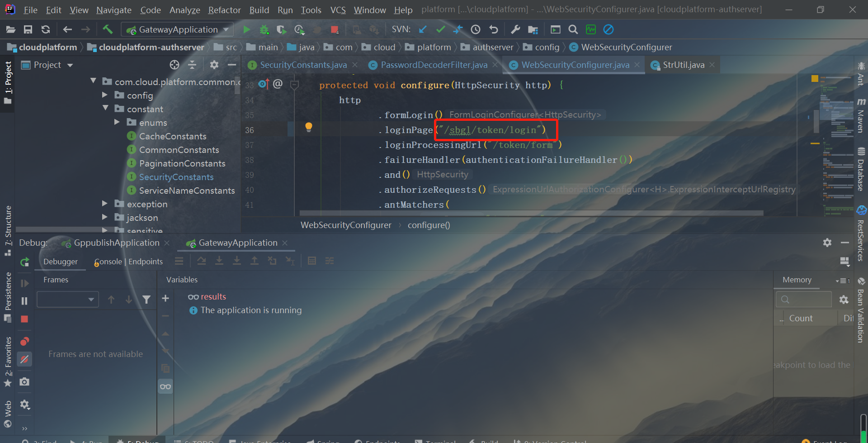This screenshot has height=443, width=868.
Task: Expand the exception folder
Action: pos(105,204)
